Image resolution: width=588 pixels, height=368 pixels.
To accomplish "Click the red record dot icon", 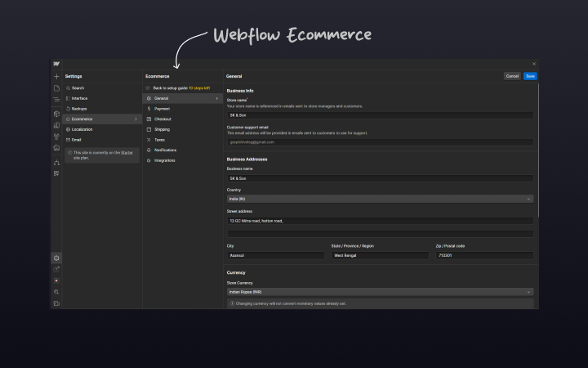I will click(x=56, y=280).
